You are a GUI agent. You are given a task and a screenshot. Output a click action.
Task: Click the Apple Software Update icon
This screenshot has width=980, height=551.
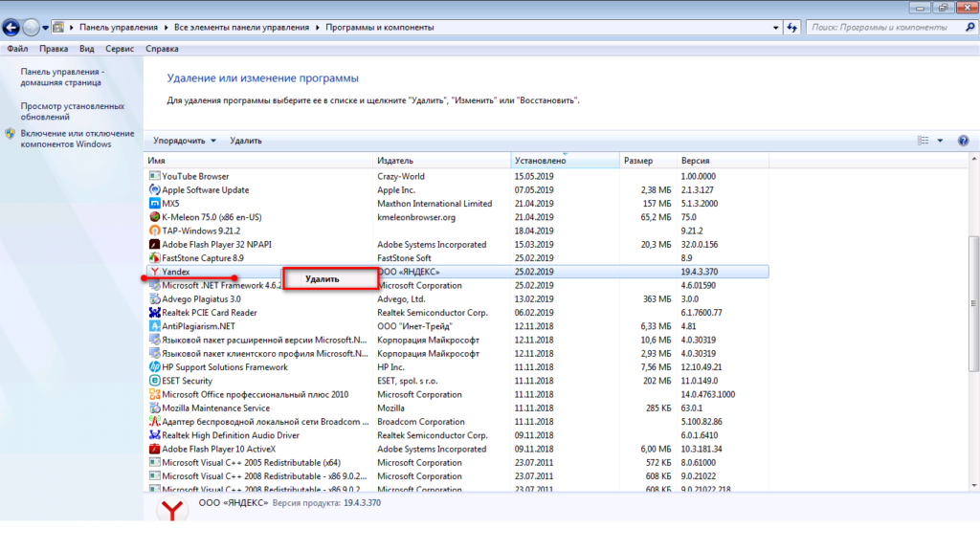tap(154, 190)
